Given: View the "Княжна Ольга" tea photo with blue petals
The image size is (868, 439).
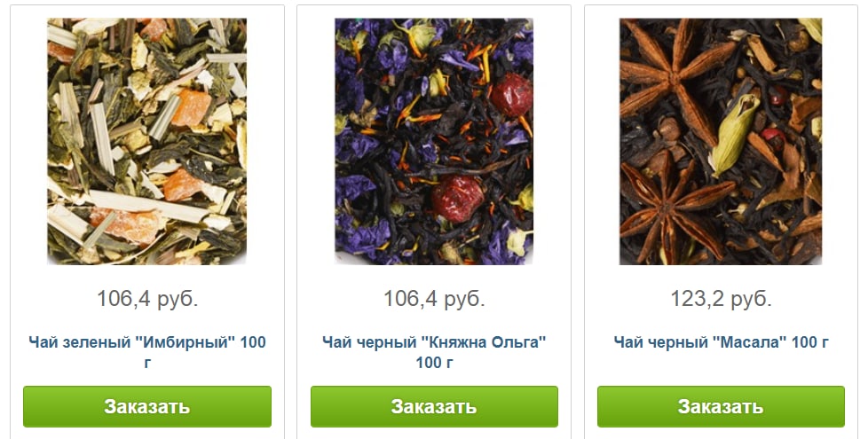Looking at the screenshot, I should tap(434, 142).
